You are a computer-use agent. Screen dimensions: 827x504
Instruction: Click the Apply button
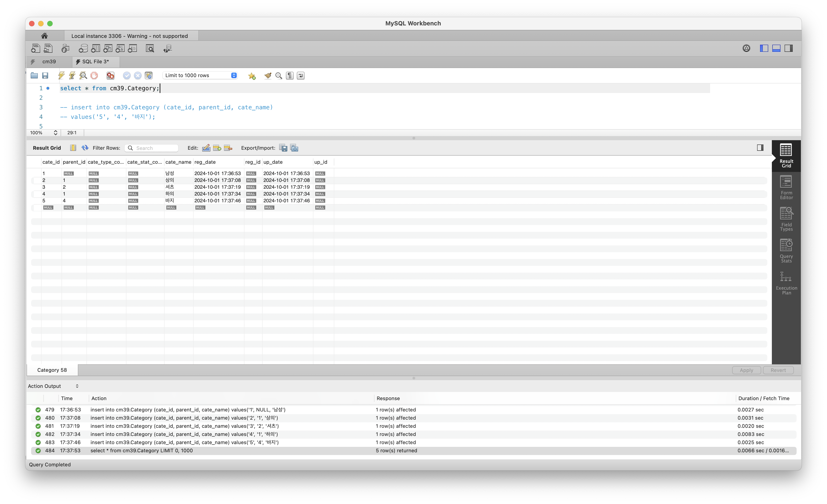coord(746,370)
